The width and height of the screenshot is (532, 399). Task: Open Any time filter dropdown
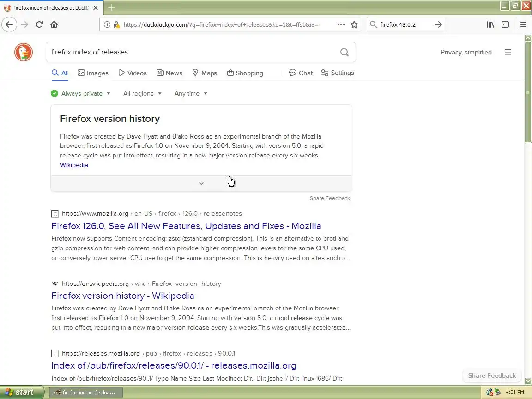[x=191, y=94]
